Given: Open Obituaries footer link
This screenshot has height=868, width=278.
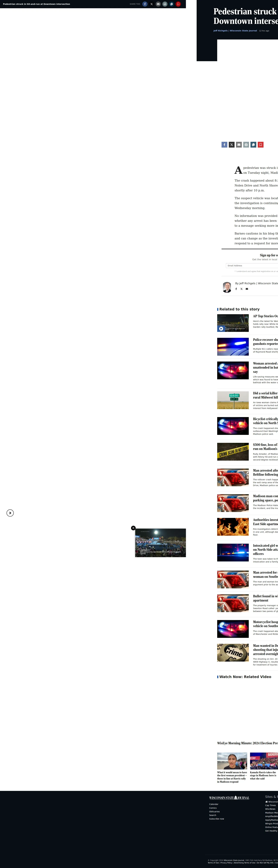Looking at the screenshot, I should pyautogui.click(x=214, y=811).
